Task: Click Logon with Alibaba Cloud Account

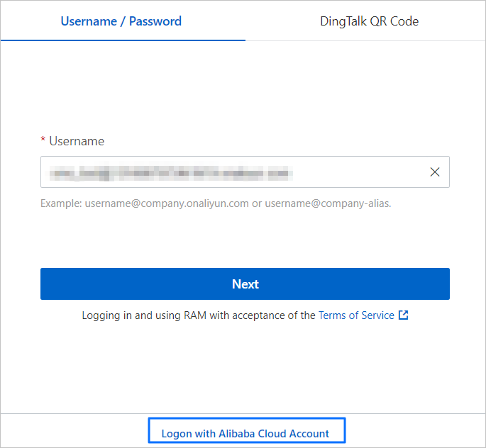Action: [x=245, y=433]
